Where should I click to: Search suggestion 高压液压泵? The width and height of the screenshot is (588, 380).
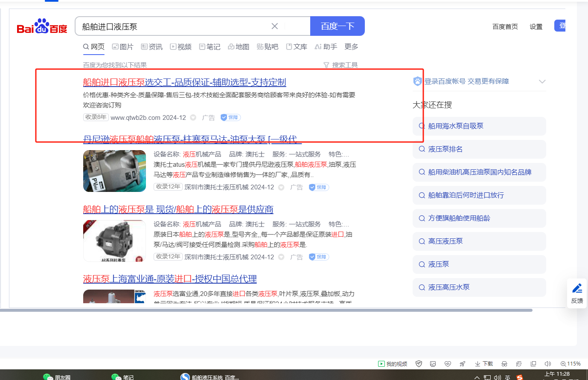(x=479, y=241)
